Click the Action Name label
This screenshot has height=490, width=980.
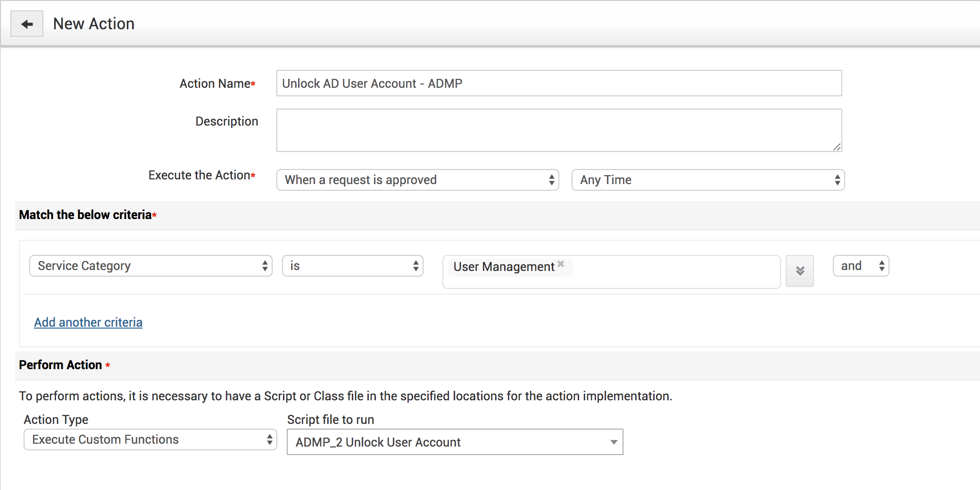(215, 84)
